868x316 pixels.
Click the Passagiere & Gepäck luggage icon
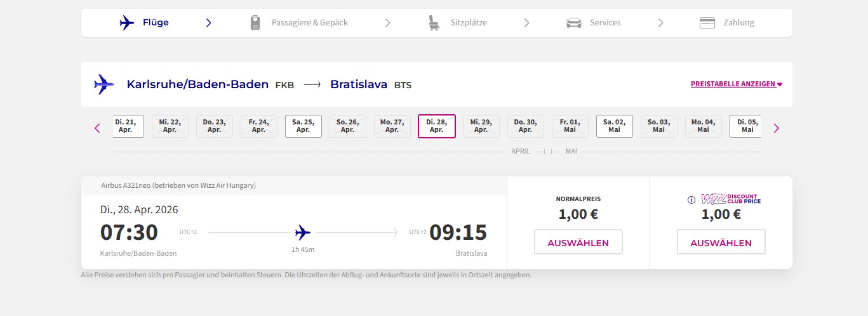pos(255,23)
